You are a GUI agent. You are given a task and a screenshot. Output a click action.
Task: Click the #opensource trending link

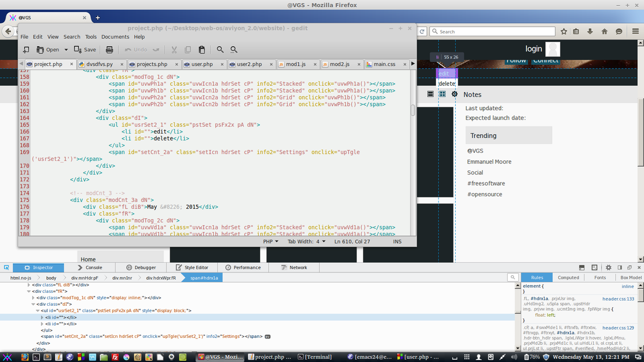tap(485, 194)
